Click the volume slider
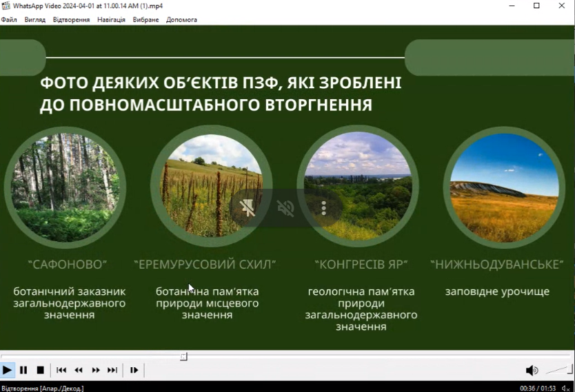Image resolution: width=575 pixels, height=392 pixels. pos(559,370)
